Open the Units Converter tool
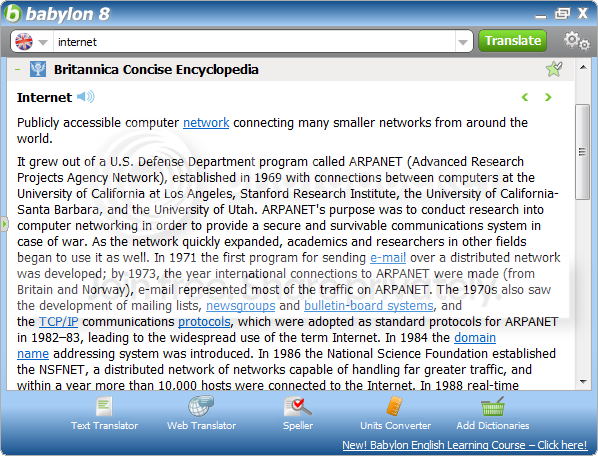The image size is (598, 456). (395, 414)
